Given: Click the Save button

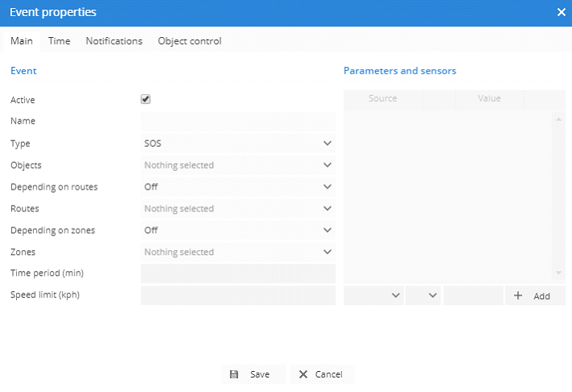Looking at the screenshot, I should (x=252, y=374).
